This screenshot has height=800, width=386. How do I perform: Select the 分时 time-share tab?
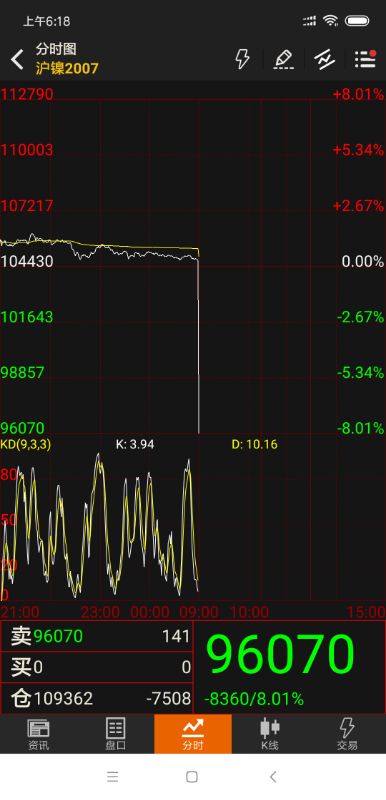tap(193, 734)
